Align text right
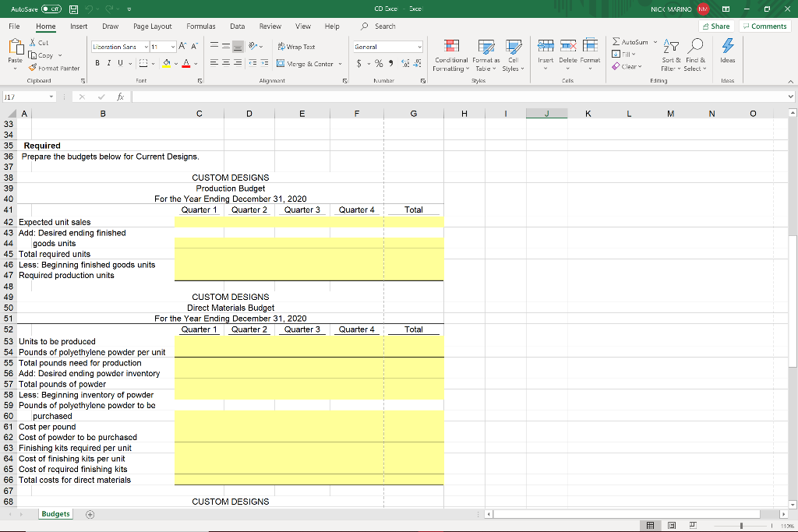The image size is (798, 532). [238, 63]
